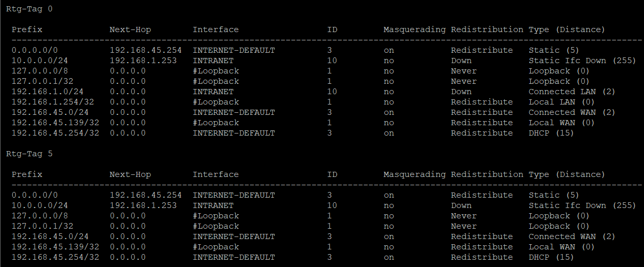Click the Rtg-Tag 0 heading
644x267 pixels.
(x=29, y=9)
